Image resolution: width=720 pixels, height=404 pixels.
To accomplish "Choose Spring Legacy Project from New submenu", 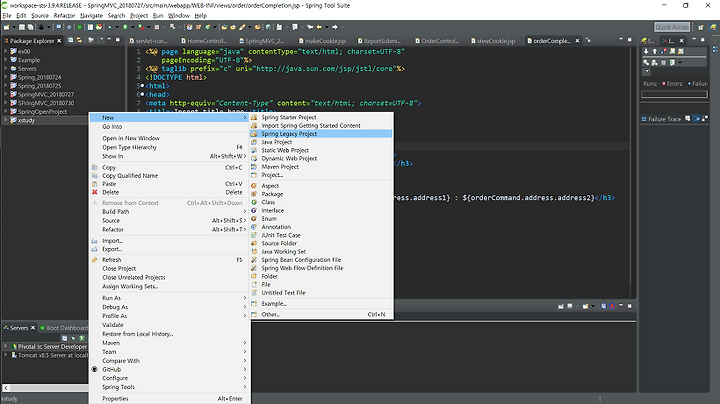I will (x=321, y=134).
